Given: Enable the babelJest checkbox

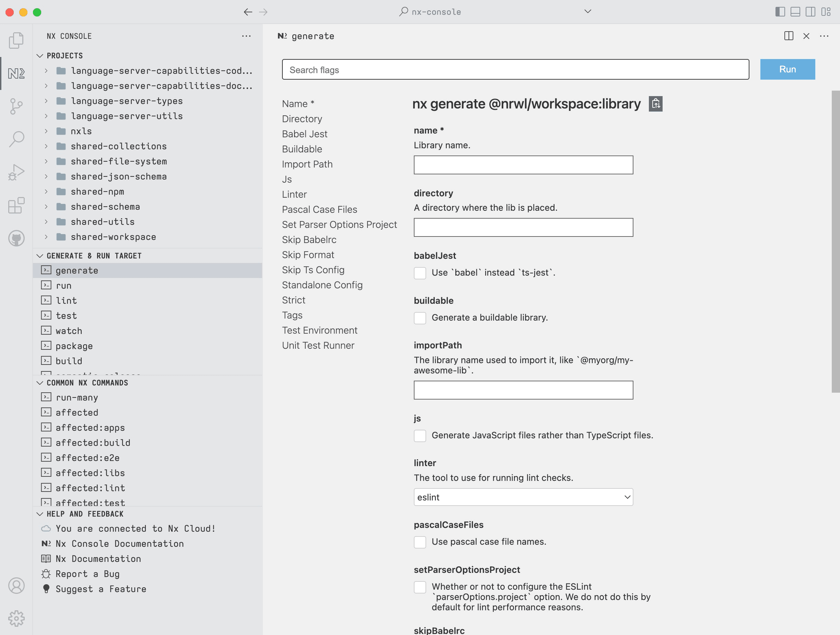Looking at the screenshot, I should click(420, 273).
